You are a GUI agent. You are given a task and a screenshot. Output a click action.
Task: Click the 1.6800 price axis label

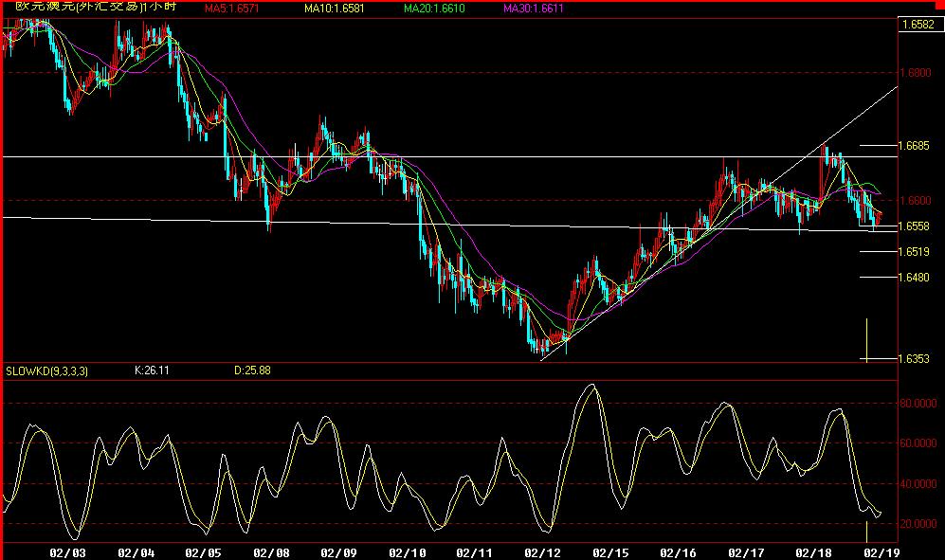click(918, 72)
